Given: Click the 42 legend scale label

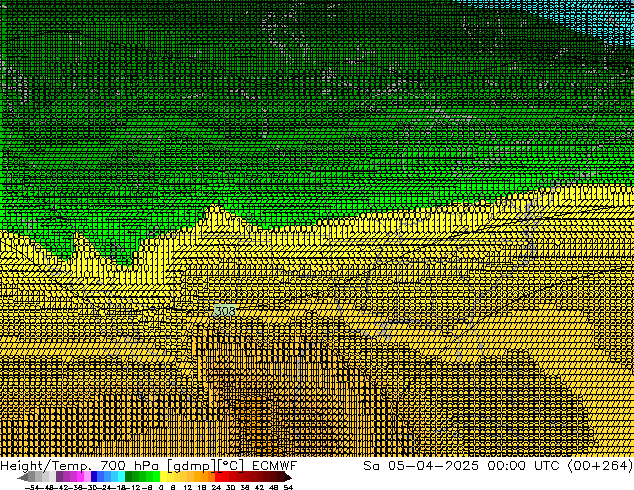Looking at the screenshot, I should (x=259, y=488).
